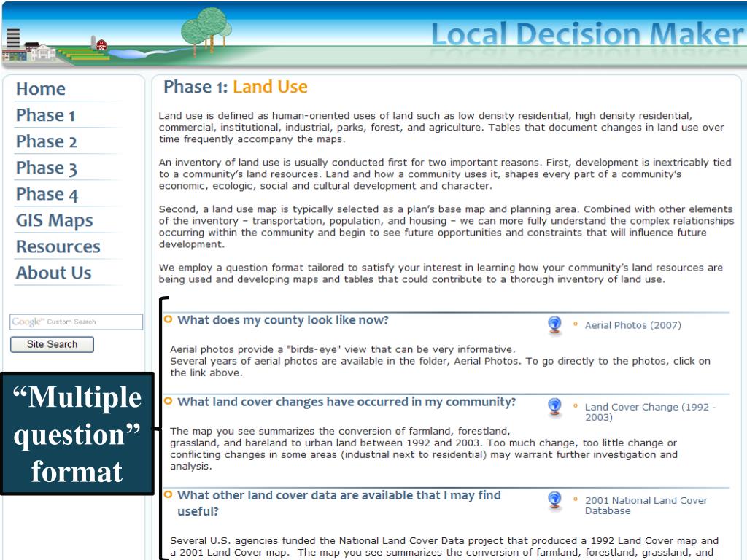Select question about other land cover data available

[x=338, y=503]
